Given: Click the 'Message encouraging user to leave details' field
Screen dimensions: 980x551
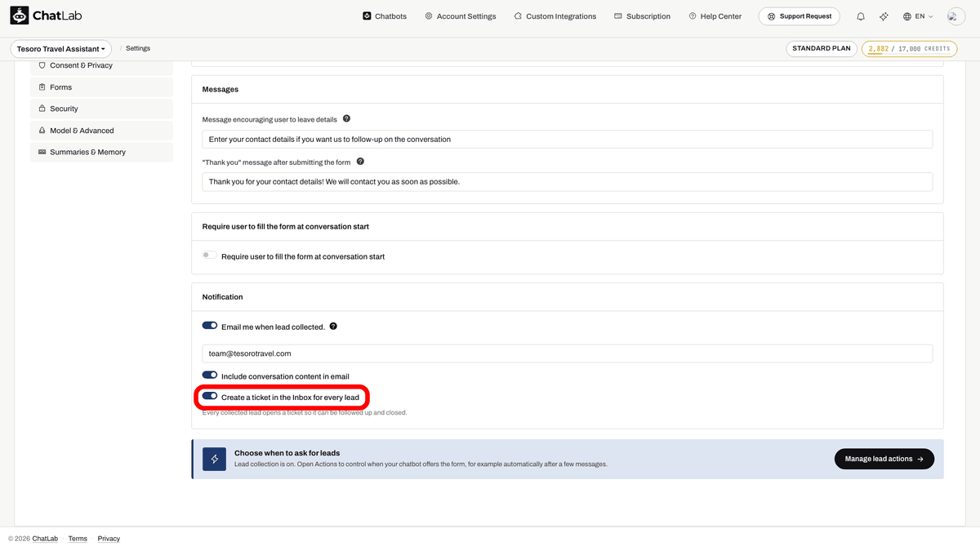Looking at the screenshot, I should point(568,140).
